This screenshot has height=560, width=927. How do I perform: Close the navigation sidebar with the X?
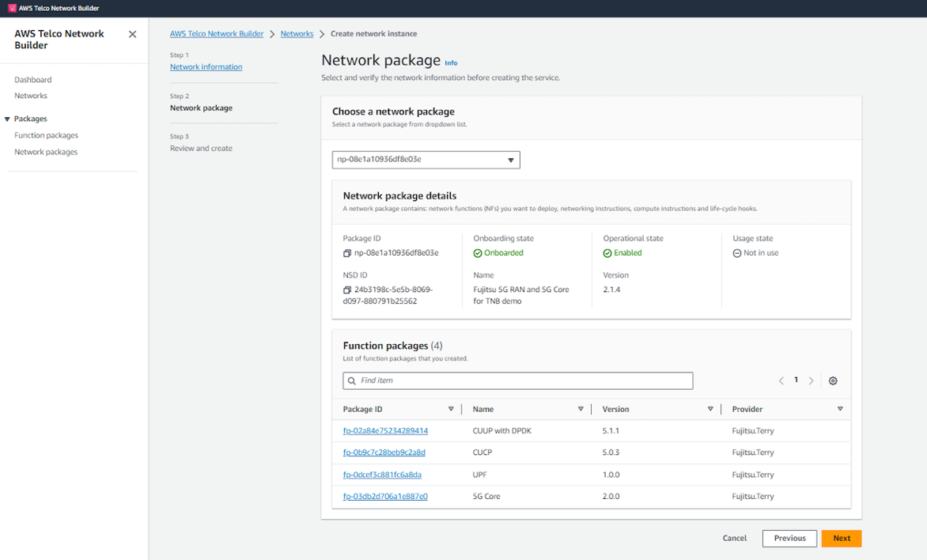132,34
